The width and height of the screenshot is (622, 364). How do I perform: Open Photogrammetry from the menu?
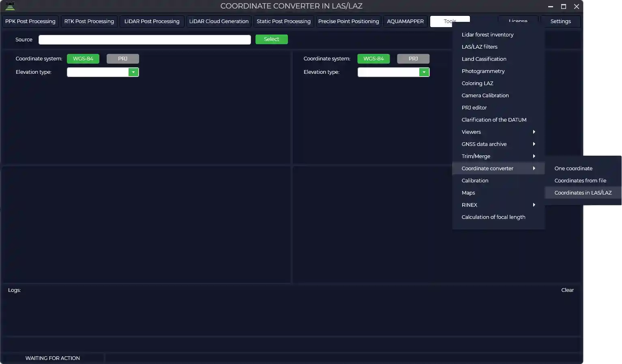pyautogui.click(x=498, y=71)
